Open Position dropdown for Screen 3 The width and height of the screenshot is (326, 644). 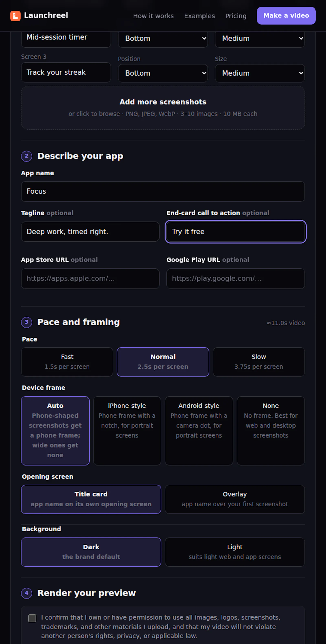(x=163, y=73)
